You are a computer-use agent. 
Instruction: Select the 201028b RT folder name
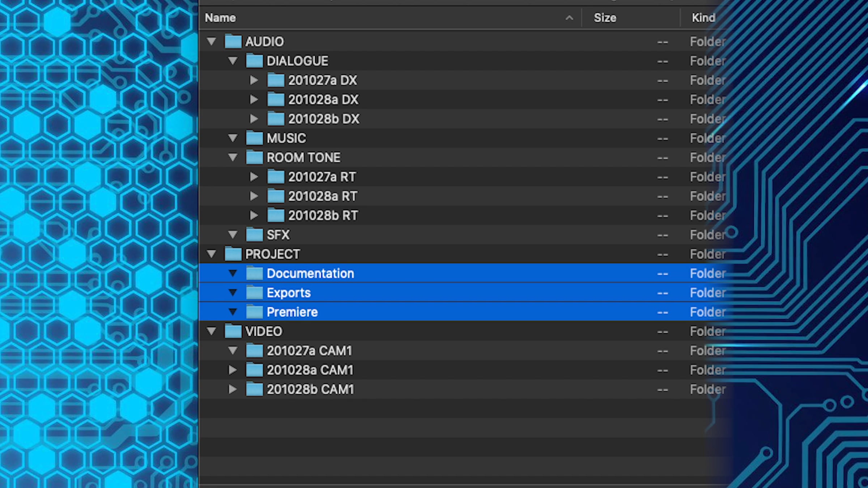pyautogui.click(x=323, y=216)
